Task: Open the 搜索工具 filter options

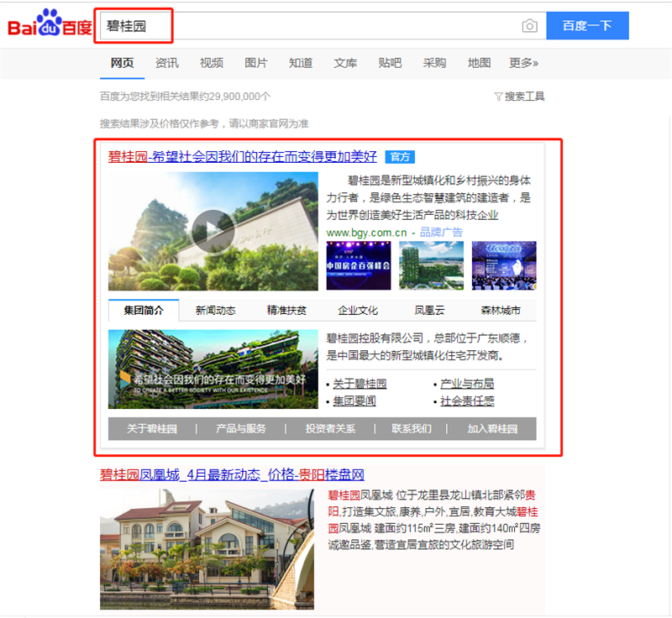Action: (x=519, y=97)
